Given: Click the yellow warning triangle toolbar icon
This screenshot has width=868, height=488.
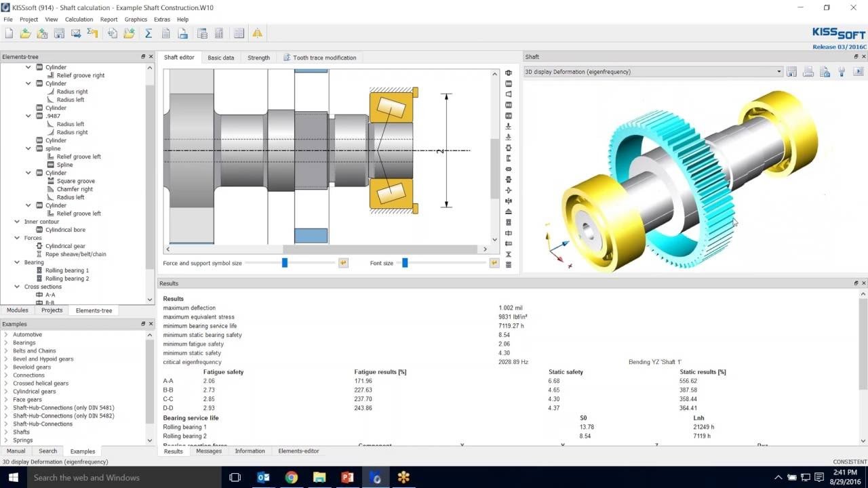Looking at the screenshot, I should pyautogui.click(x=258, y=33).
